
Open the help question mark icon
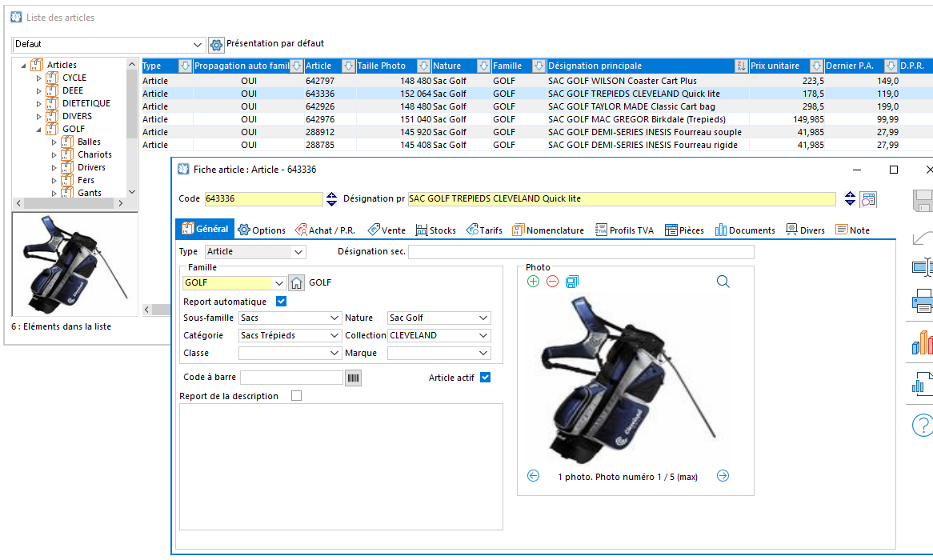pyautogui.click(x=923, y=426)
